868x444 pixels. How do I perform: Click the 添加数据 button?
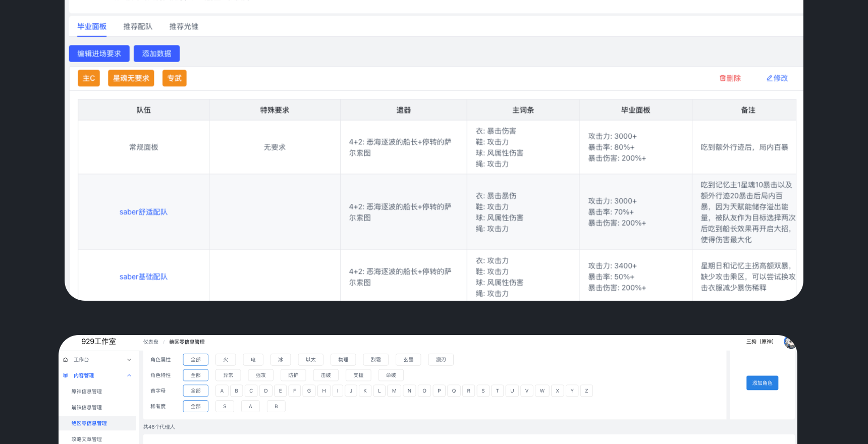click(156, 53)
